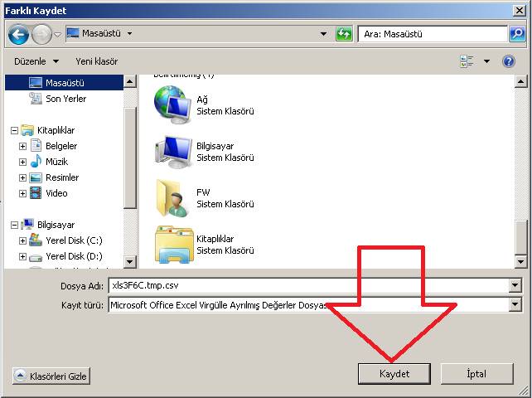532x398 pixels.
Task: Select Bilgisayar in navigation tree
Action: click(x=56, y=225)
